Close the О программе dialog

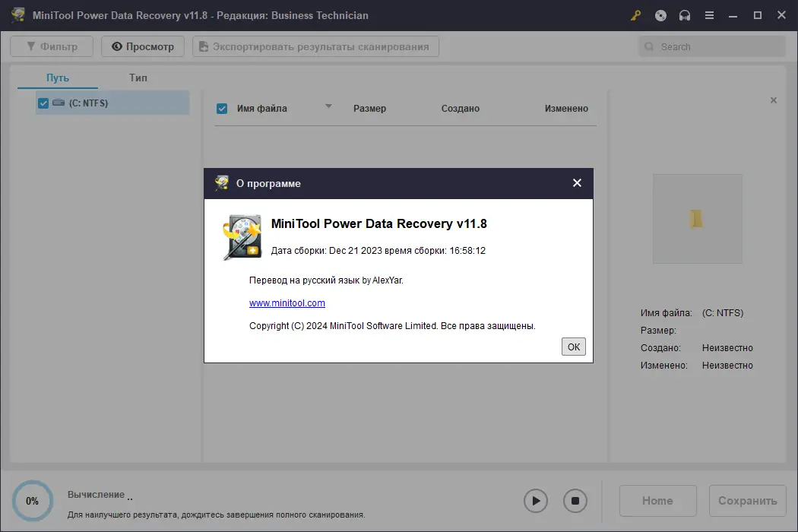click(x=577, y=182)
